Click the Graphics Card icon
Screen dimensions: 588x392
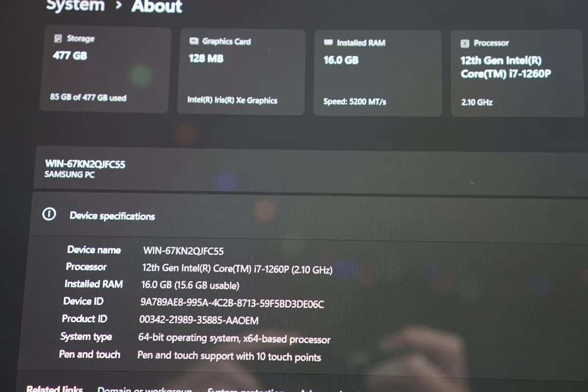pyautogui.click(x=194, y=41)
